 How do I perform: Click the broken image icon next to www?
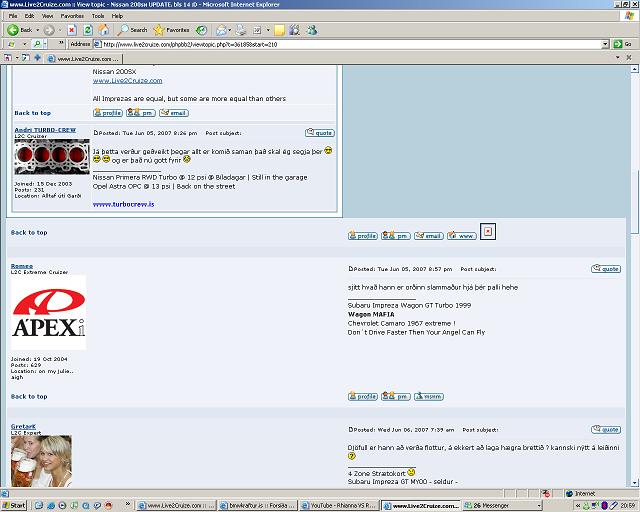point(488,232)
